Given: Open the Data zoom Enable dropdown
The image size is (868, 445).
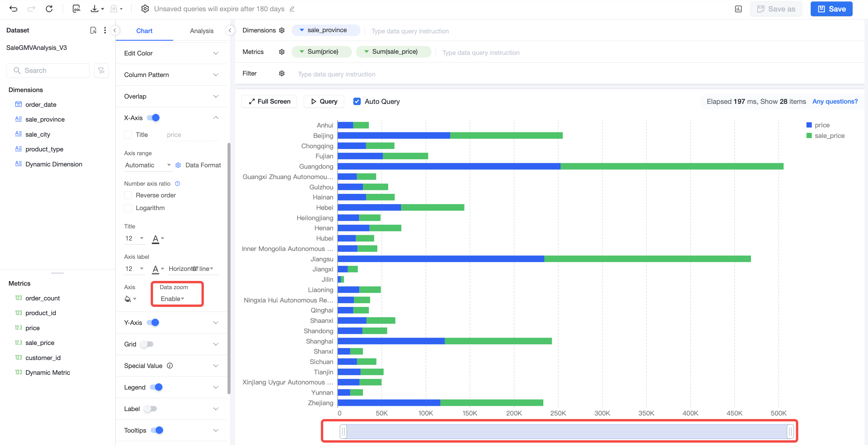Looking at the screenshot, I should [x=173, y=299].
